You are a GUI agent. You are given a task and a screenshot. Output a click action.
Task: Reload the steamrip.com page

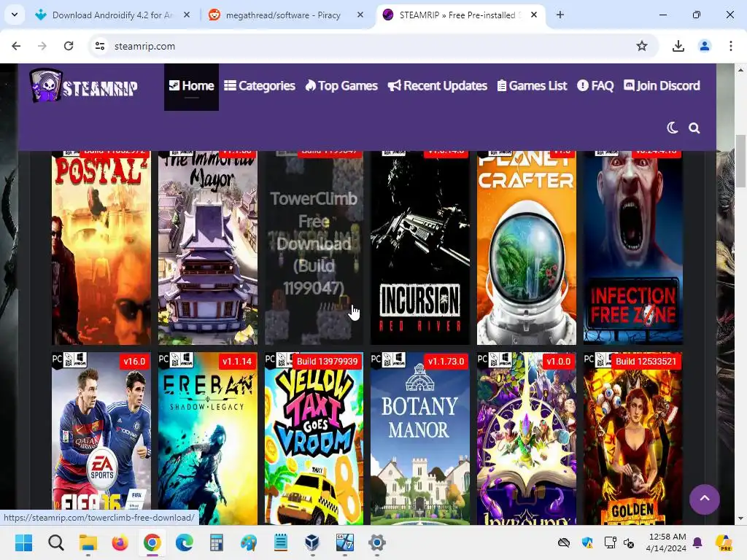[69, 46]
